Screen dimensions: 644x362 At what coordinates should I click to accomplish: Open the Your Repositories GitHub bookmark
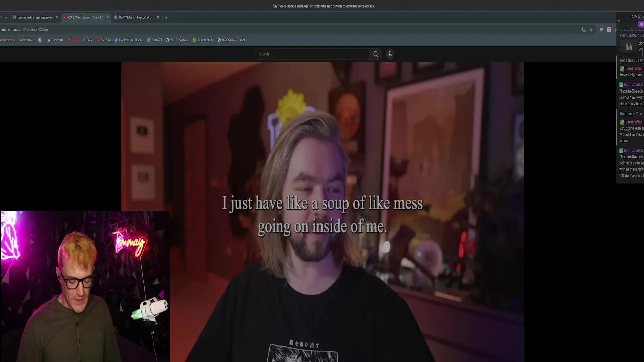[x=178, y=40]
